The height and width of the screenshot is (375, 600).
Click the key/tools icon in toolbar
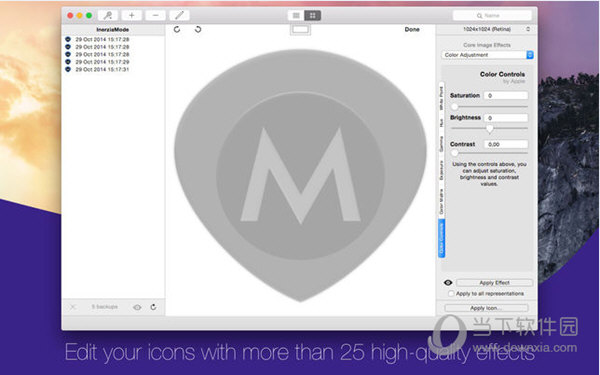pyautogui.click(x=108, y=15)
